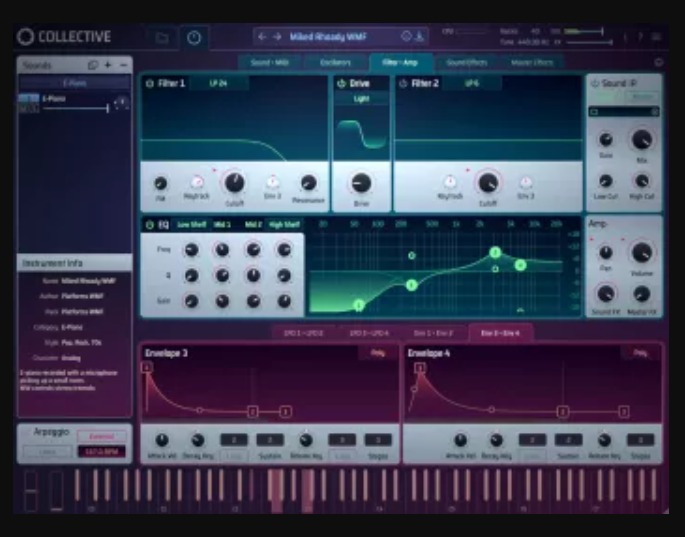Click the Envelope 4 Release Key knob

click(x=604, y=440)
